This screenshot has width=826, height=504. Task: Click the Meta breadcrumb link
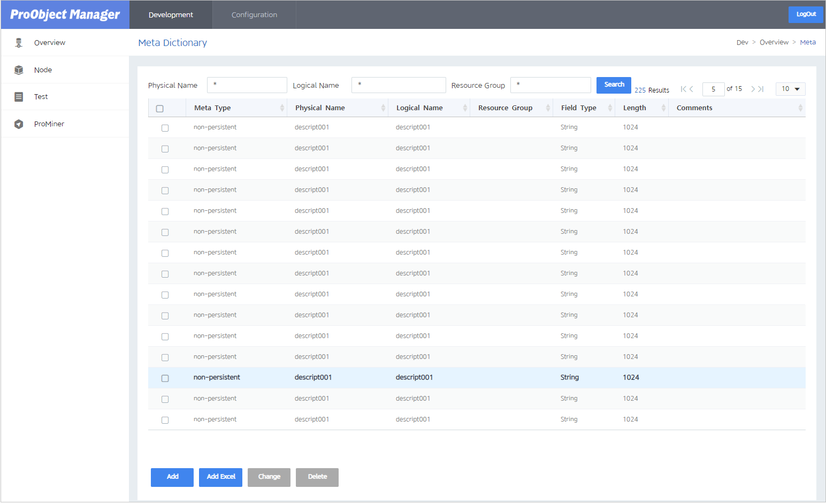point(808,42)
